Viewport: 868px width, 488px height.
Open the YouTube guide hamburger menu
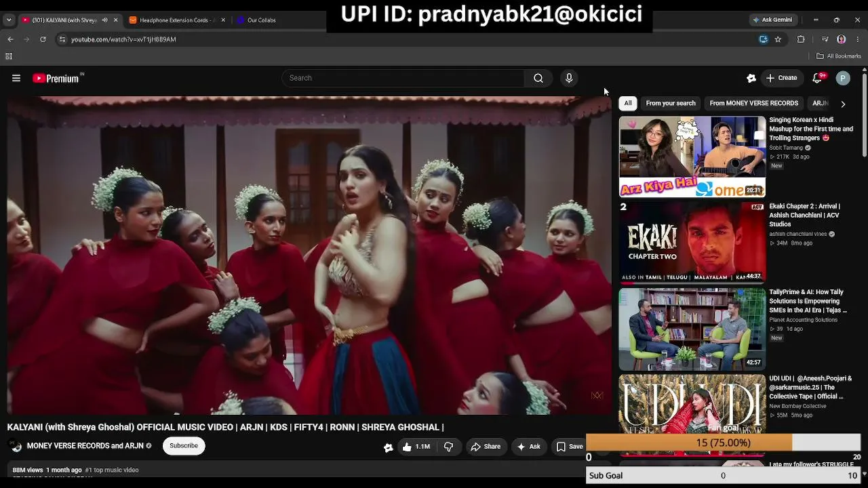[x=16, y=78]
